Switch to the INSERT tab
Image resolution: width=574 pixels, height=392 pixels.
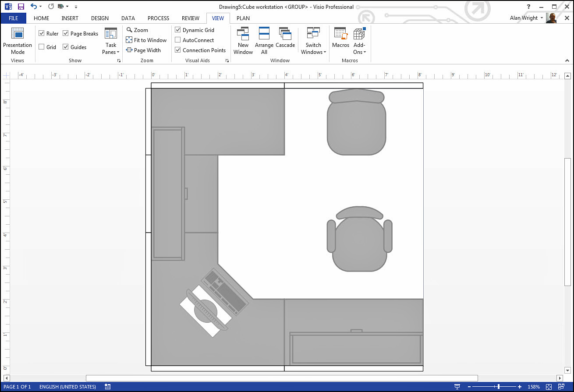pyautogui.click(x=70, y=18)
